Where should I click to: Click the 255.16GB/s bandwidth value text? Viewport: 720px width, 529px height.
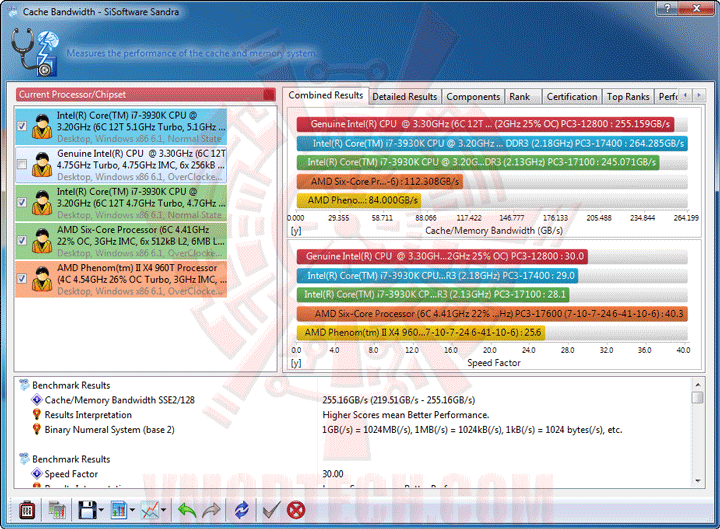tap(399, 400)
